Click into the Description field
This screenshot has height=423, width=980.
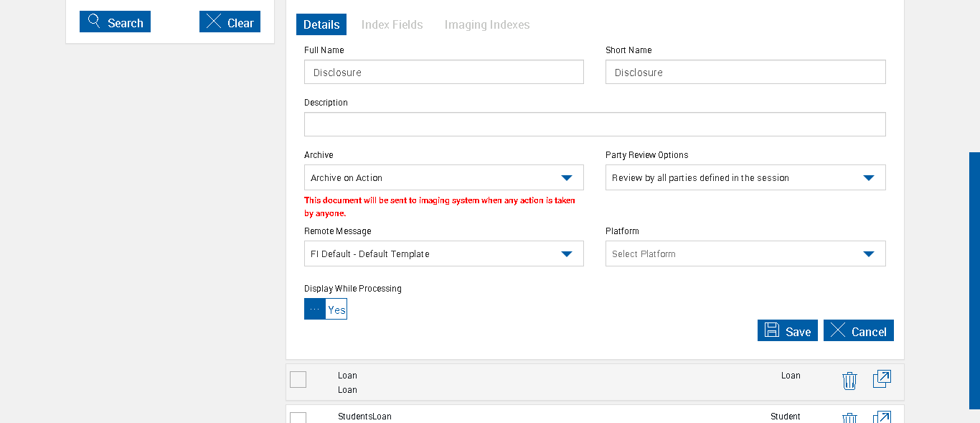point(595,124)
